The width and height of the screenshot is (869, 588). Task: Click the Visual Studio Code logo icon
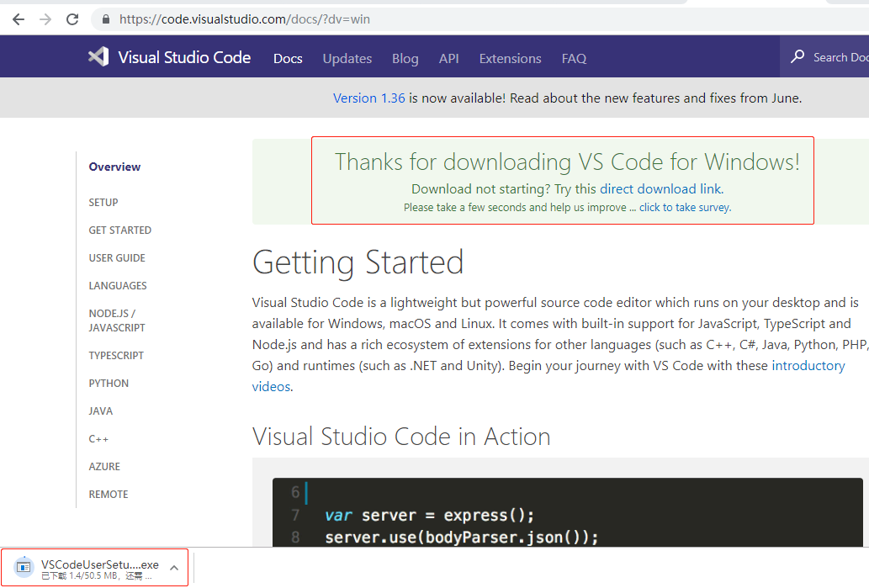point(98,56)
